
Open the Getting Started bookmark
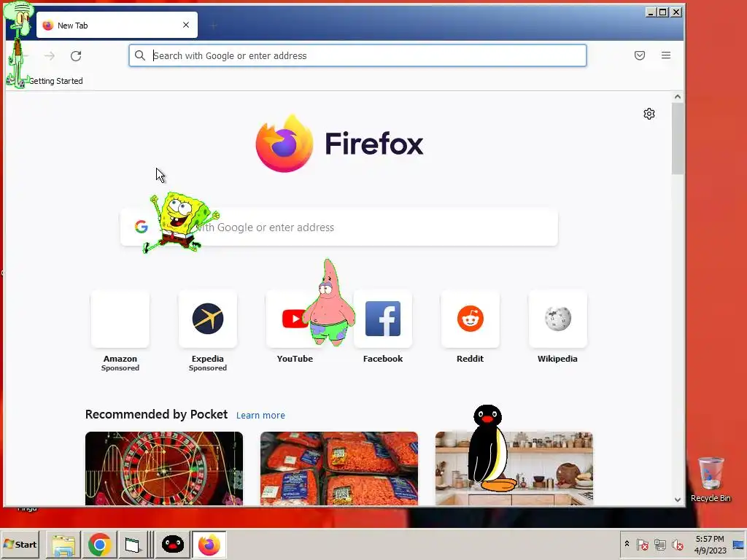(55, 81)
